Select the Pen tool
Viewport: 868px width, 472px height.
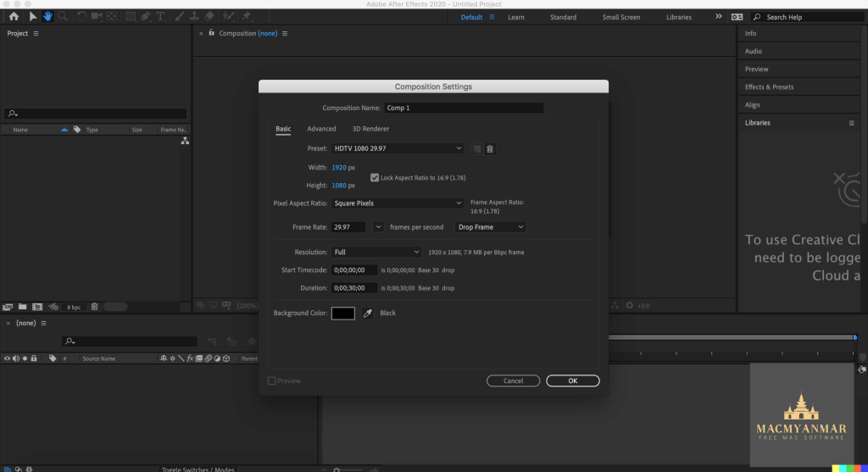145,17
